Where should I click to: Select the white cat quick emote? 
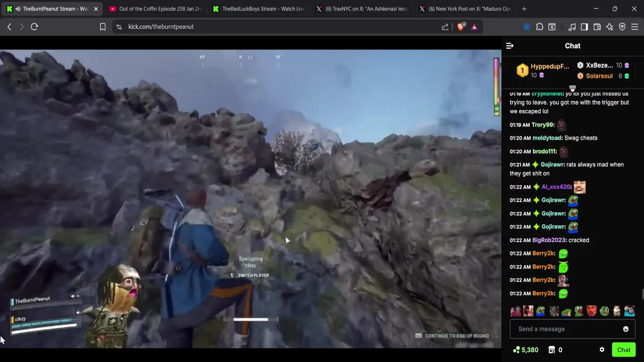click(x=617, y=311)
